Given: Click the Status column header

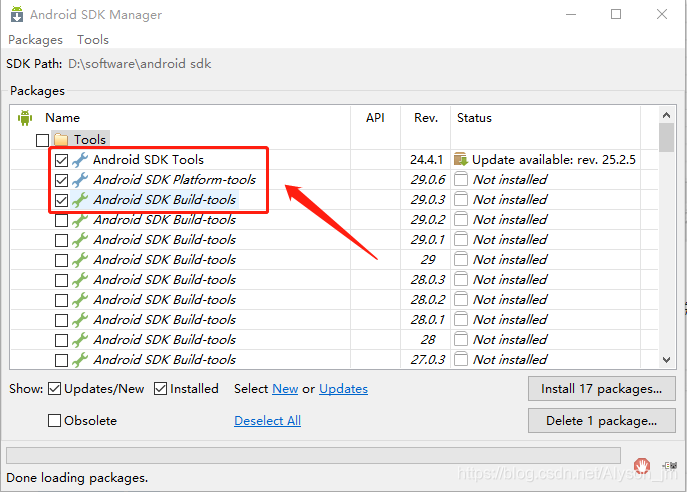Looking at the screenshot, I should coord(475,118).
